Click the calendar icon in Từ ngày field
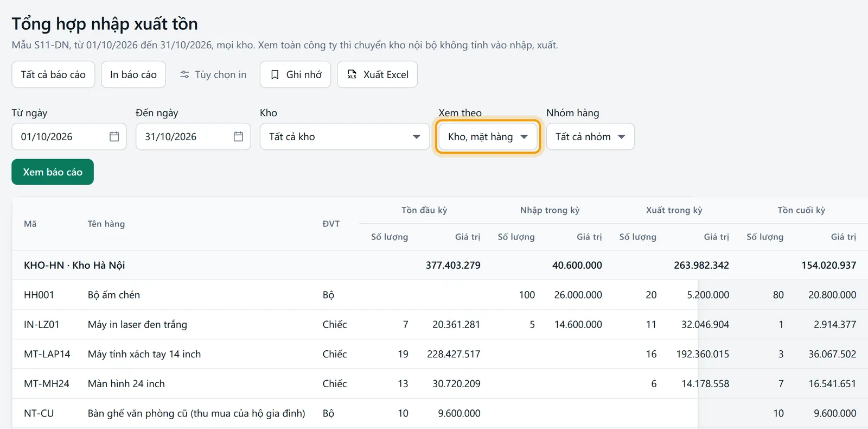The image size is (868, 429). click(114, 137)
